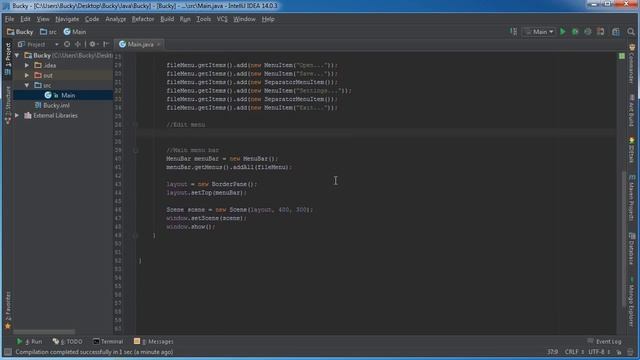
Task: Fold the method at line 49 gutter marker
Action: (136, 235)
